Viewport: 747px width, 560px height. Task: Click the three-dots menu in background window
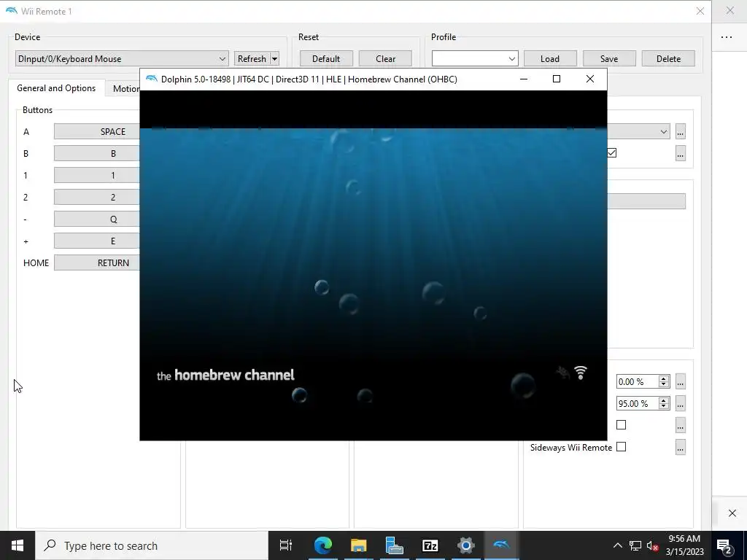tap(727, 37)
